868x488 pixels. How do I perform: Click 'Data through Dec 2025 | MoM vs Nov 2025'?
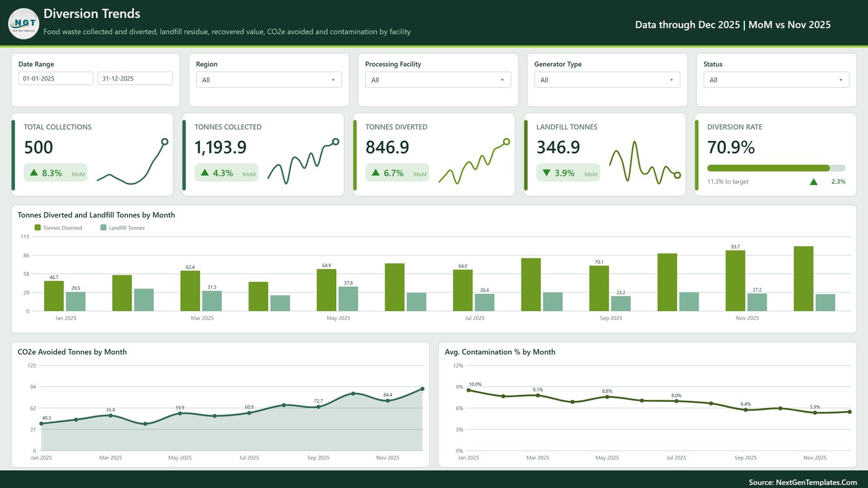point(733,24)
